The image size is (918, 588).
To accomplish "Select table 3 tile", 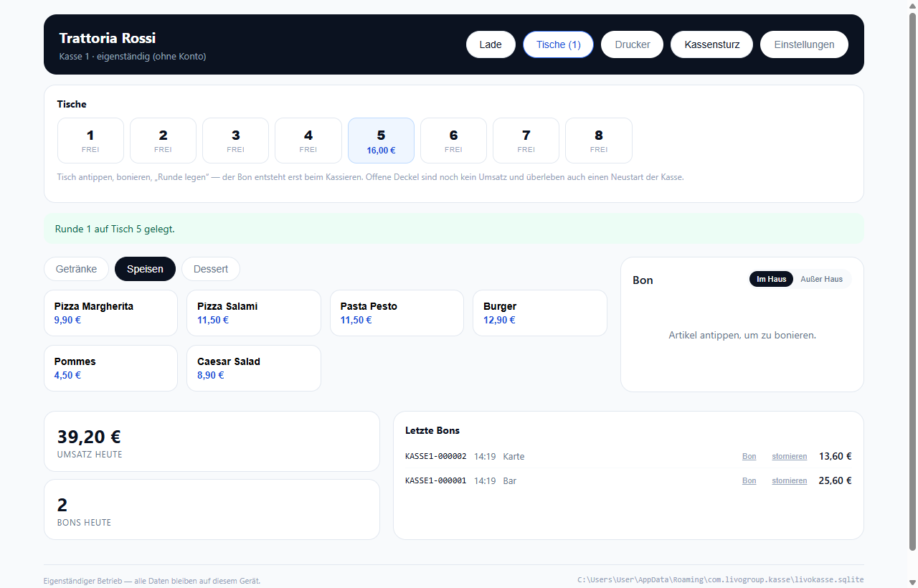I will pos(235,141).
